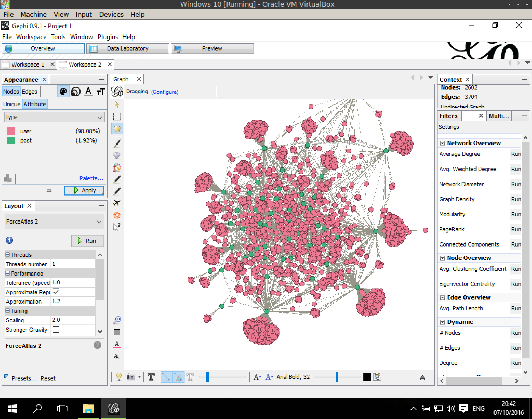Collapse the Edge Overview section

pyautogui.click(x=442, y=298)
